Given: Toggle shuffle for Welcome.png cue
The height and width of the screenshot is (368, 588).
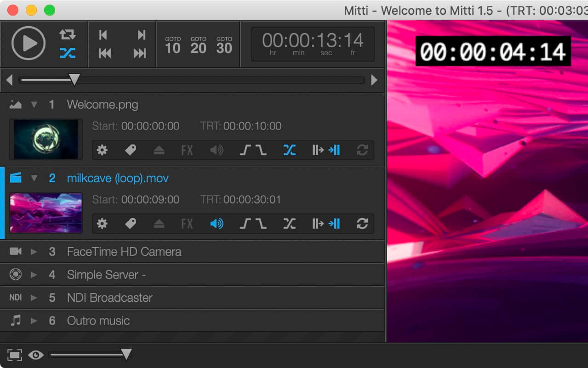Looking at the screenshot, I should (289, 150).
